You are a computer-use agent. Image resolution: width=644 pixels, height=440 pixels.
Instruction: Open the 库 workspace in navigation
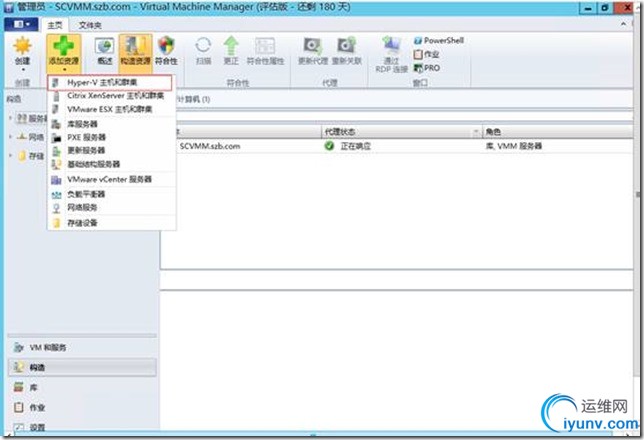point(82,387)
